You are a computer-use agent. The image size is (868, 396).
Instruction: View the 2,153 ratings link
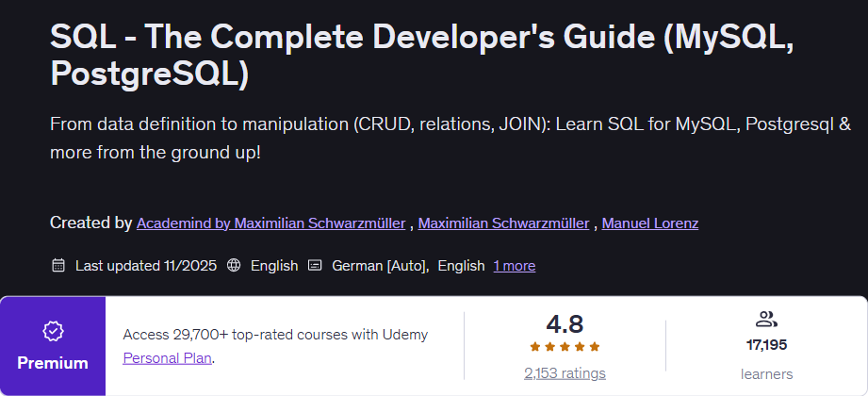pos(565,373)
